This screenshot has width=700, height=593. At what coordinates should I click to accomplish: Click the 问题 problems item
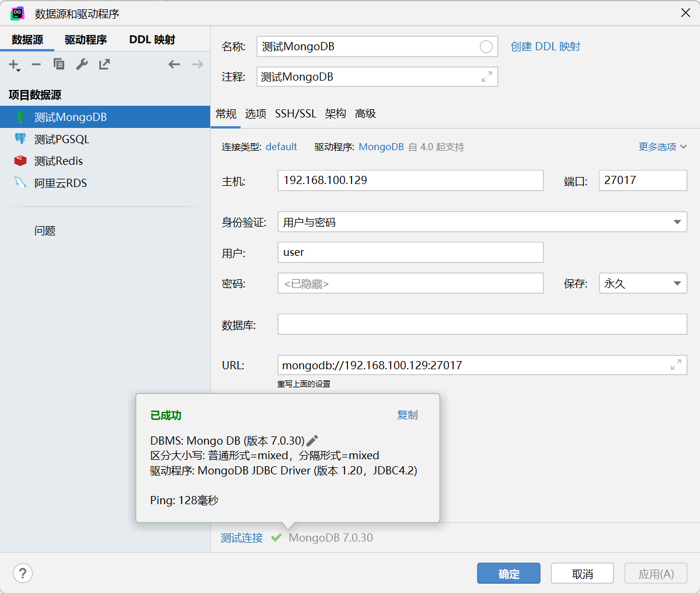coord(45,231)
